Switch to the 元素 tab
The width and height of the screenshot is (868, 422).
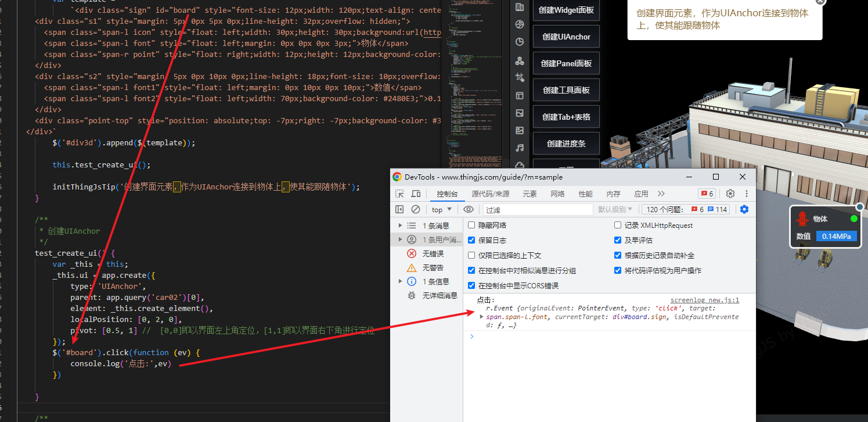click(x=530, y=194)
